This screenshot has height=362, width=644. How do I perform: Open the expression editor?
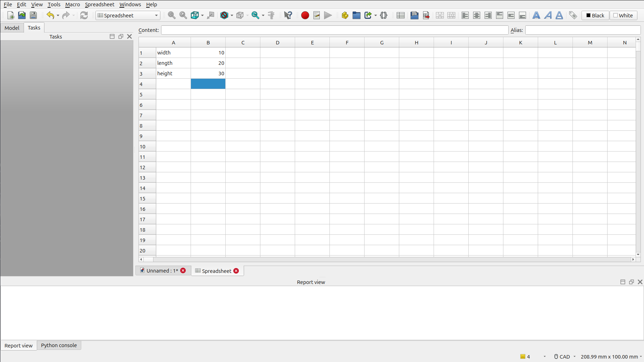(383, 15)
